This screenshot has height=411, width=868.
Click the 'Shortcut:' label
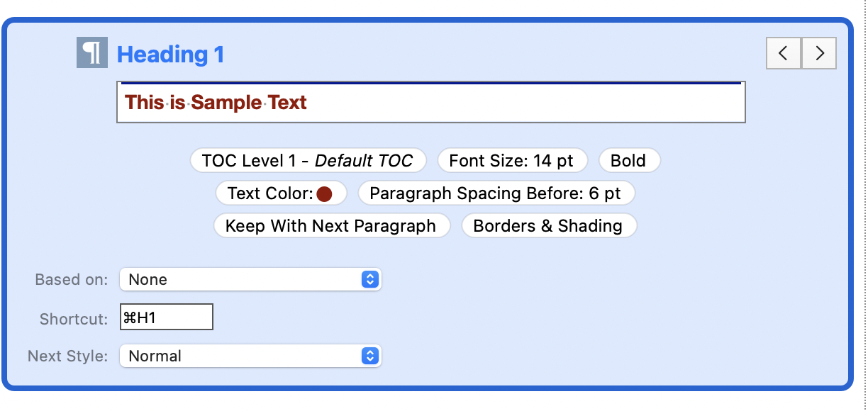point(74,319)
